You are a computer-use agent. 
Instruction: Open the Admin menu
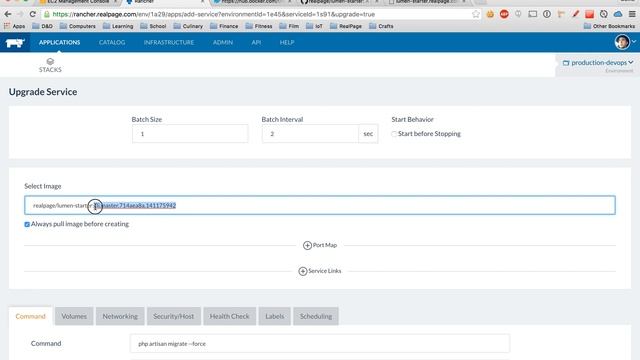(x=223, y=42)
